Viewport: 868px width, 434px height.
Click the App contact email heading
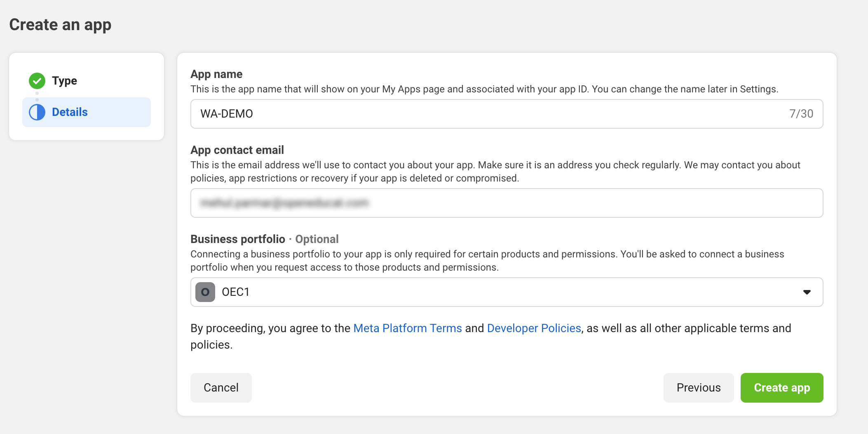pos(237,150)
